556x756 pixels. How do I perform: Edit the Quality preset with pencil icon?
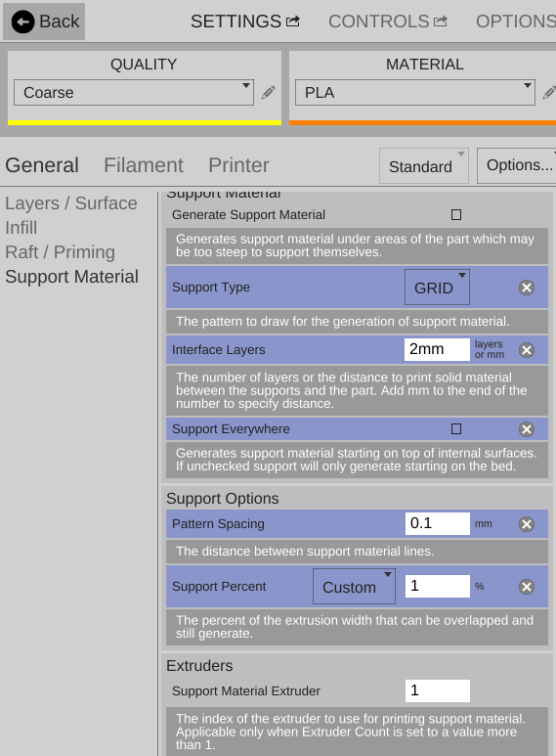269,93
